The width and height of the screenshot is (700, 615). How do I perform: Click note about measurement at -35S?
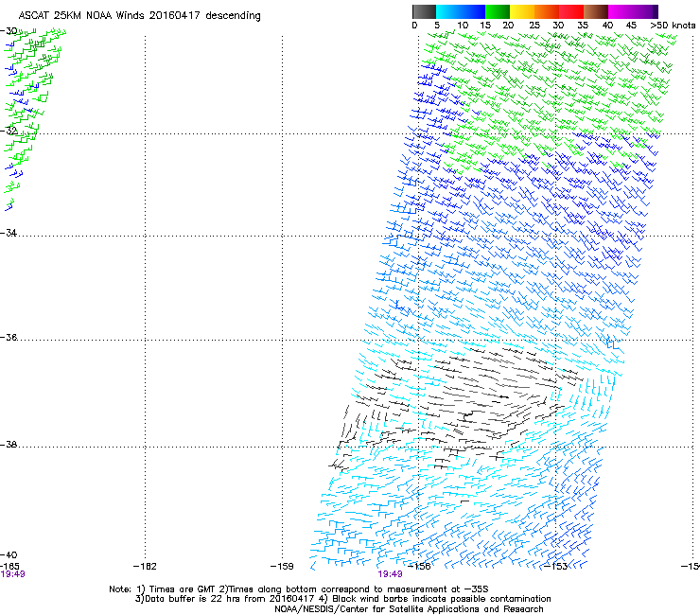(354, 589)
